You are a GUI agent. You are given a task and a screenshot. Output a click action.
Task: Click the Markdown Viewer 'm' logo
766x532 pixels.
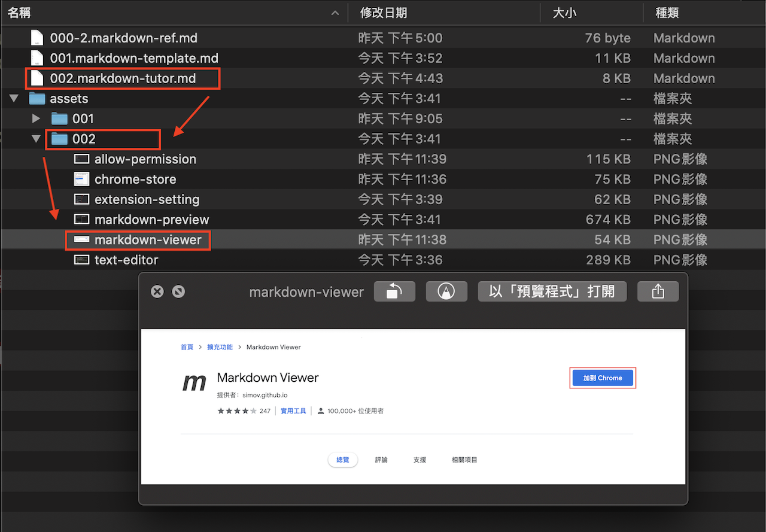(x=194, y=382)
